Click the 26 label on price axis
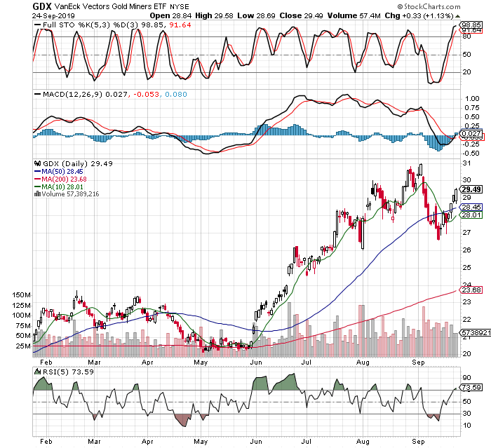The image size is (491, 448). coord(466,250)
